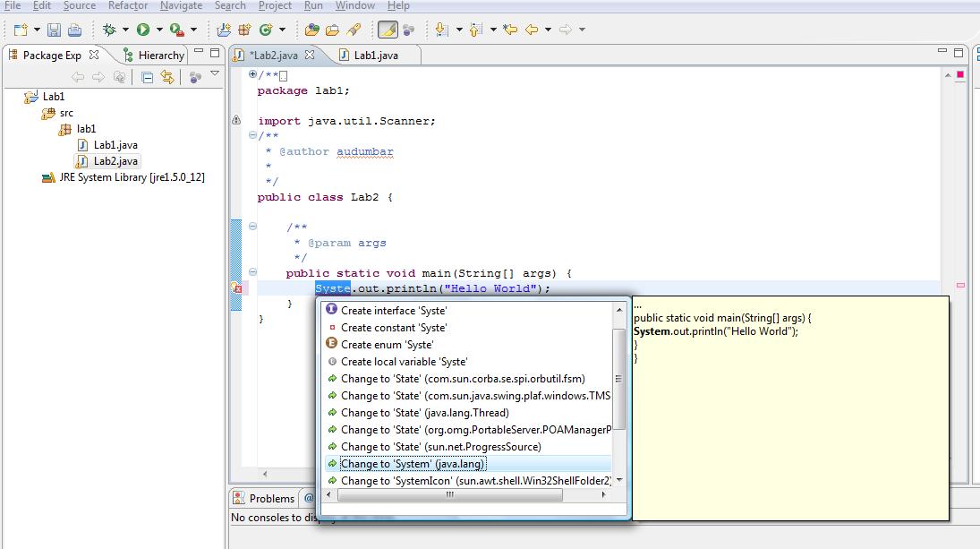The height and width of the screenshot is (549, 980).
Task: Toggle the grayed icon beside Mark Occurrences
Action: point(409,30)
